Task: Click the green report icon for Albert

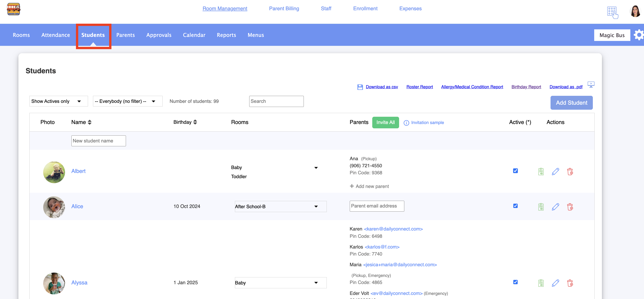Action: (x=541, y=172)
